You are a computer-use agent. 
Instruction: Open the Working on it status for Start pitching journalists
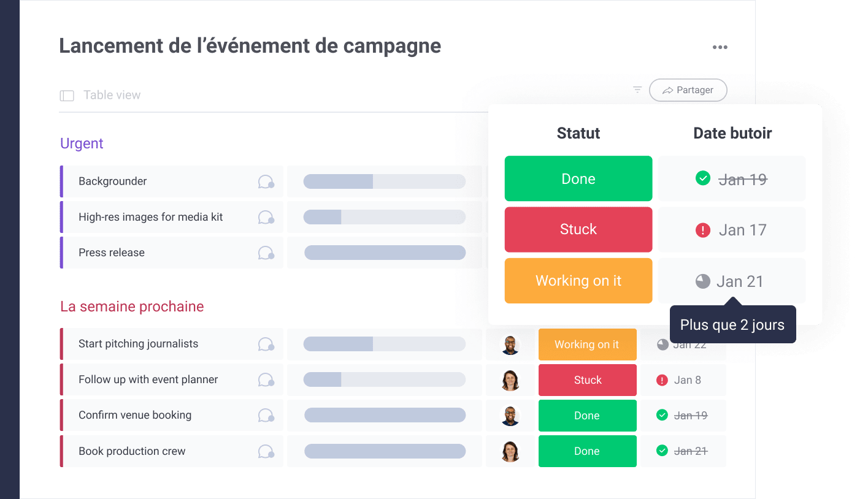pos(587,345)
